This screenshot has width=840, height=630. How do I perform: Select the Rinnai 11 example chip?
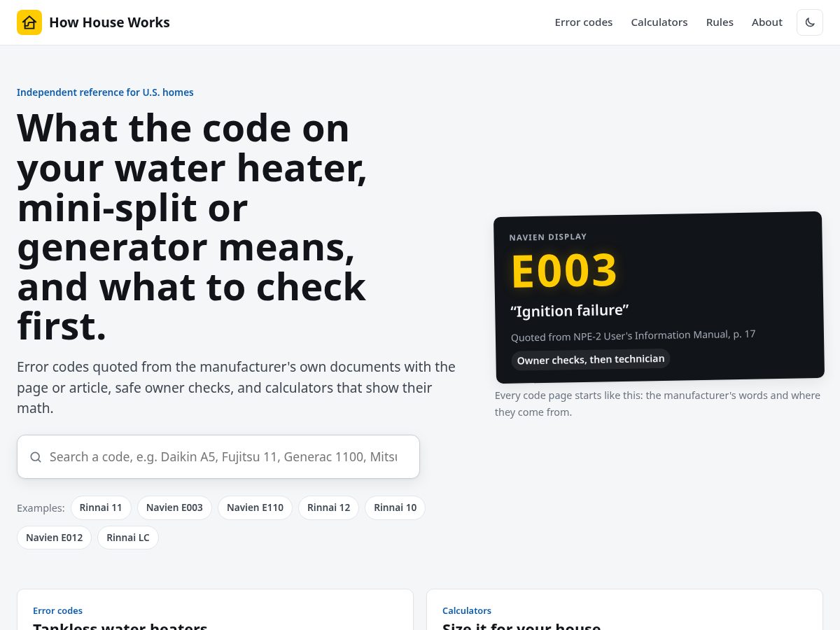tap(101, 507)
